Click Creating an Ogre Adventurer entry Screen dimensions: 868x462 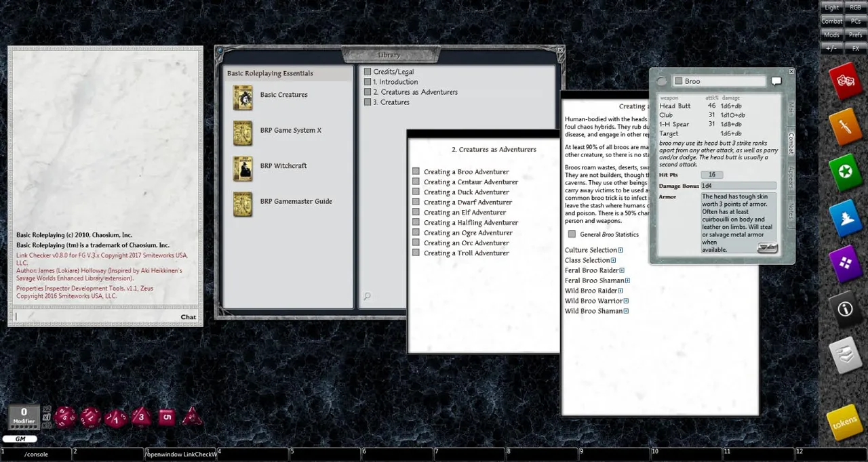tap(468, 233)
